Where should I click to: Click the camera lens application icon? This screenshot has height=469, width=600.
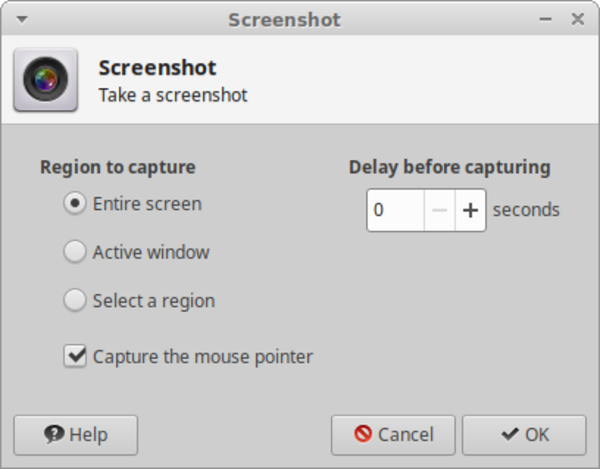[x=45, y=79]
